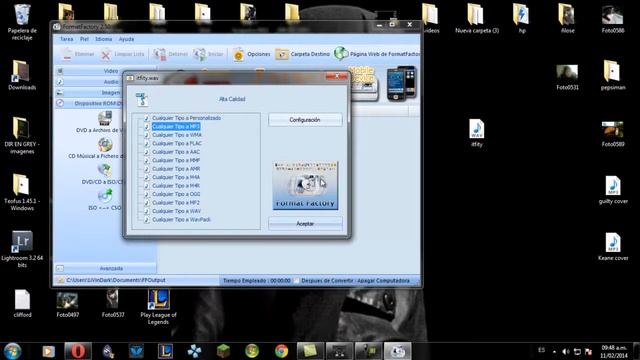Select Play League of Legends shortcut

(x=158, y=307)
